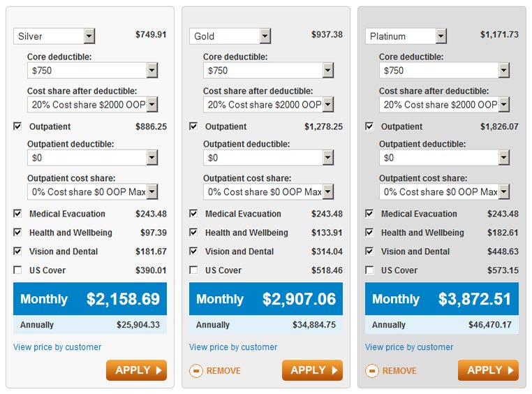Apply the Gold plan
This screenshot has width=532, height=394.
(312, 370)
